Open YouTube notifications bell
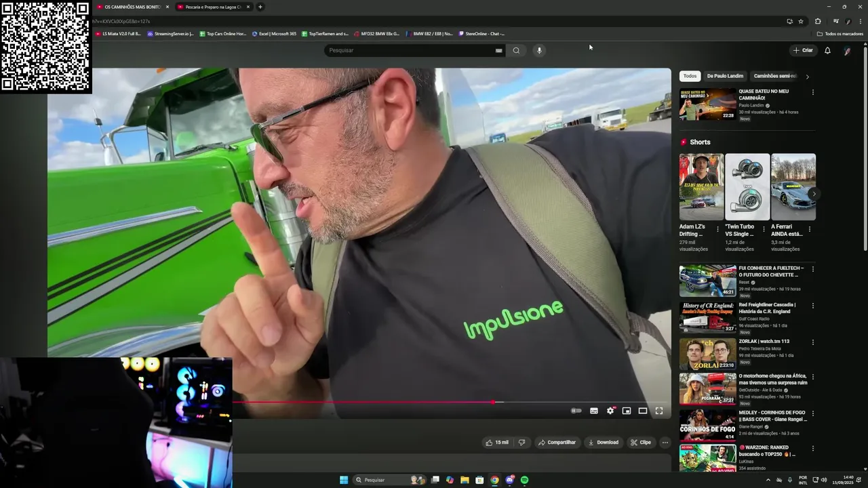Viewport: 868px width, 488px height. coord(827,50)
